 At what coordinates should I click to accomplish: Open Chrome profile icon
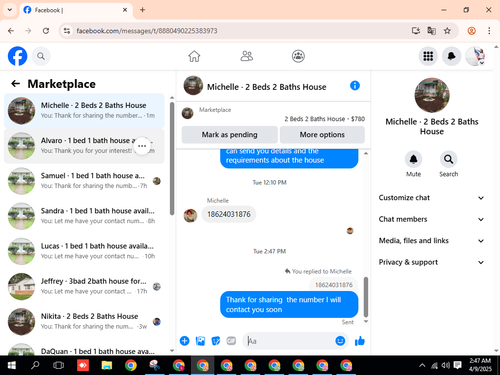pyautogui.click(x=471, y=31)
